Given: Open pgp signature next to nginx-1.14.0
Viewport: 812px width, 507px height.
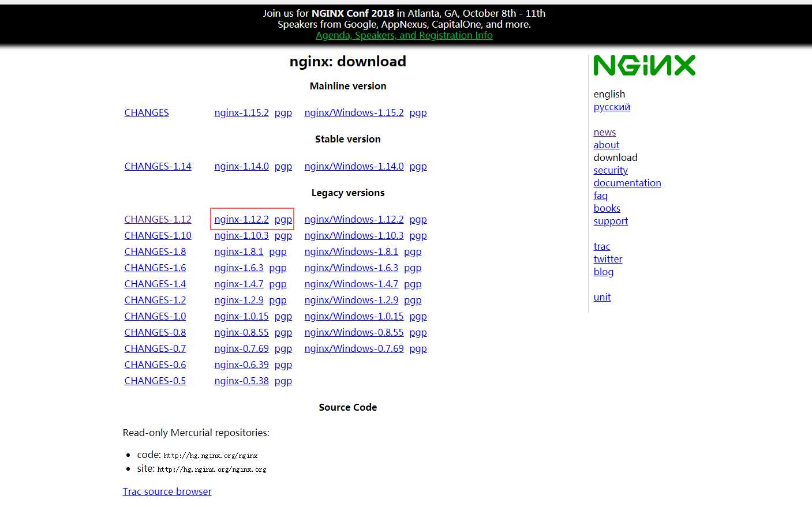Looking at the screenshot, I should 283,166.
